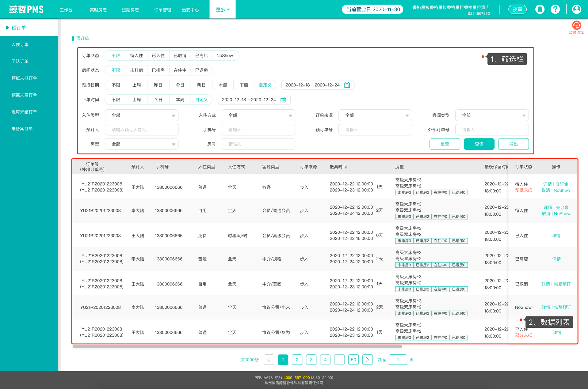Image resolution: width=588 pixels, height=389 pixels.
Task: Select 下单时间 filter 本周
Action: [x=180, y=100]
